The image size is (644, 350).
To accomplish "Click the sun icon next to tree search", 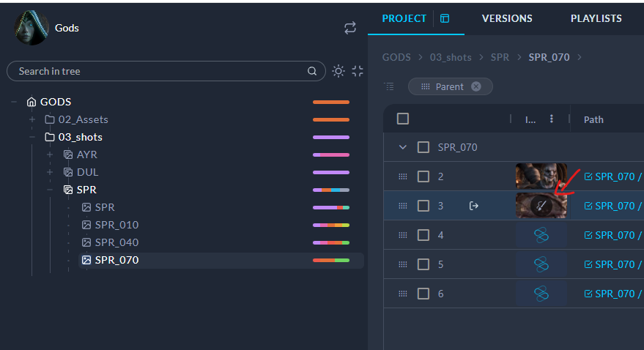I will (338, 71).
